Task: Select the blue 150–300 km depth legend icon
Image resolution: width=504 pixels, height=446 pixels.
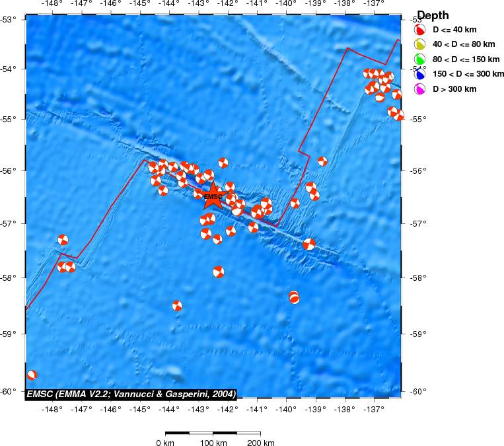Action: [419, 74]
